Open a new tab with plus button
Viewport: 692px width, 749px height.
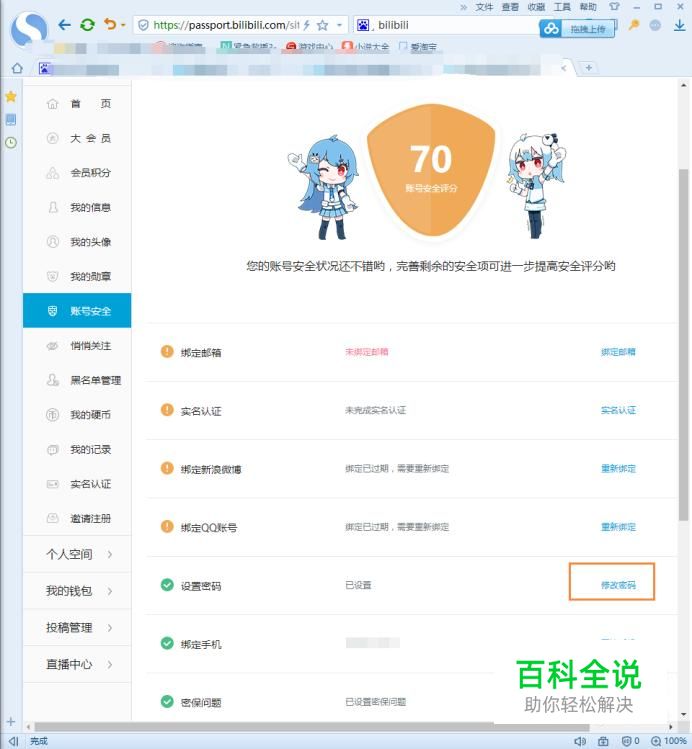point(589,68)
